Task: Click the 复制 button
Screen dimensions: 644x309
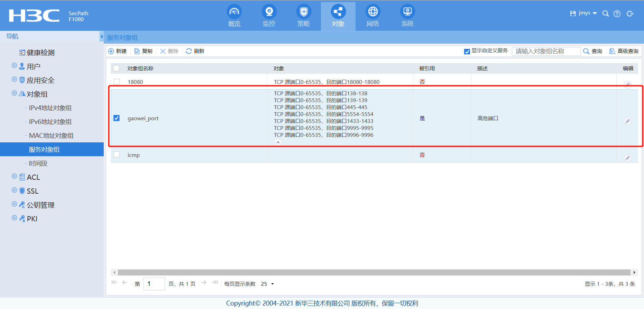Action: click(x=144, y=51)
